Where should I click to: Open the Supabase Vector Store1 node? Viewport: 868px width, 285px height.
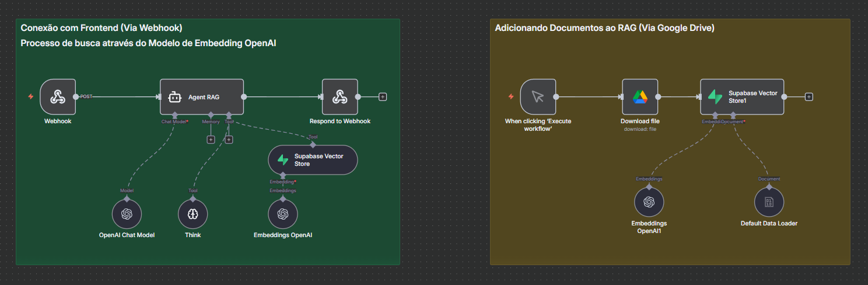click(742, 97)
